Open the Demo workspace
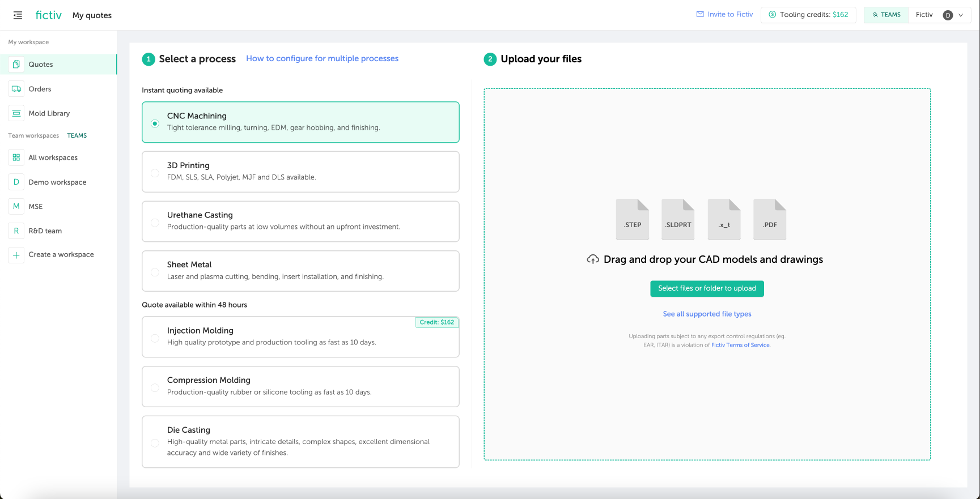Image resolution: width=980 pixels, height=499 pixels. click(x=57, y=182)
